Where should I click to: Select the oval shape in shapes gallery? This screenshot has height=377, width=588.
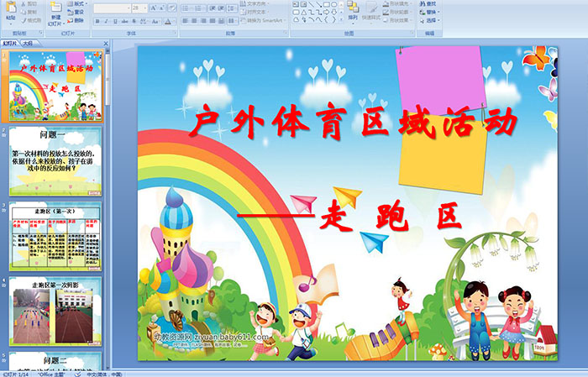tap(333, 4)
